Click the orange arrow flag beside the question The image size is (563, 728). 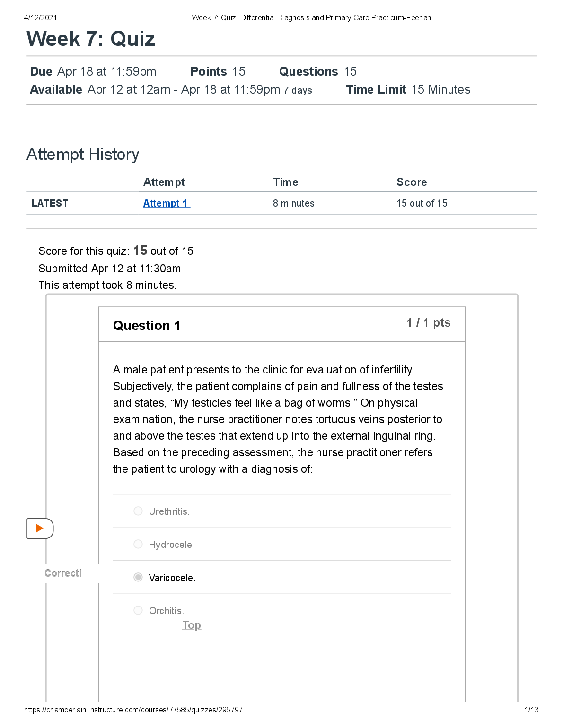(x=40, y=528)
